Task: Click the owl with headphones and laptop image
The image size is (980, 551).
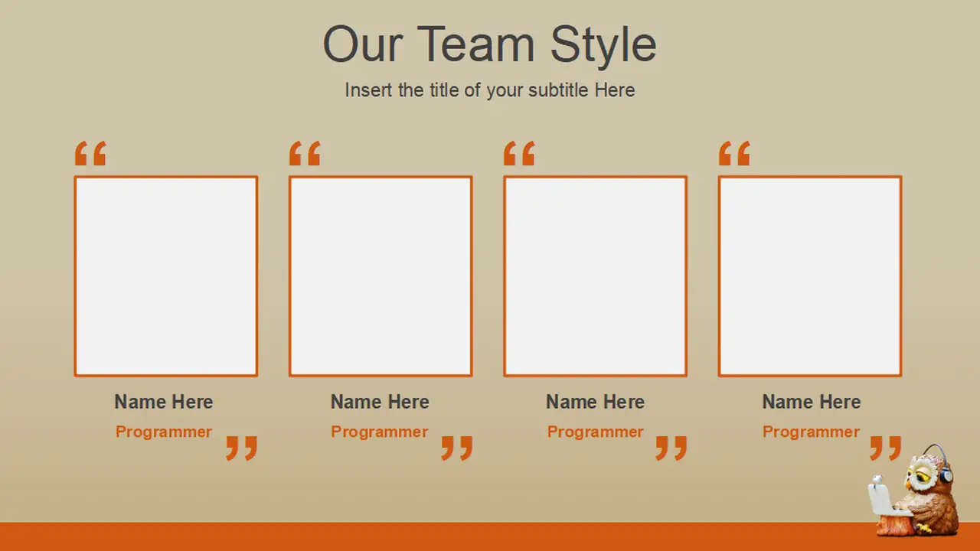Action: pyautogui.click(x=913, y=491)
